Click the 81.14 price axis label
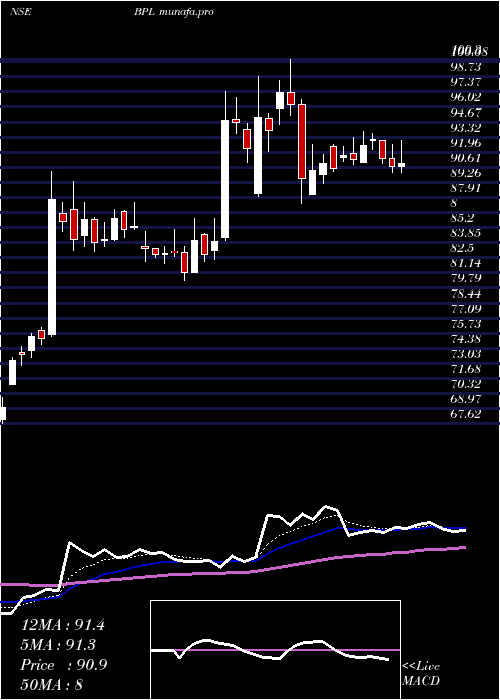The width and height of the screenshot is (500, 700). pyautogui.click(x=466, y=263)
